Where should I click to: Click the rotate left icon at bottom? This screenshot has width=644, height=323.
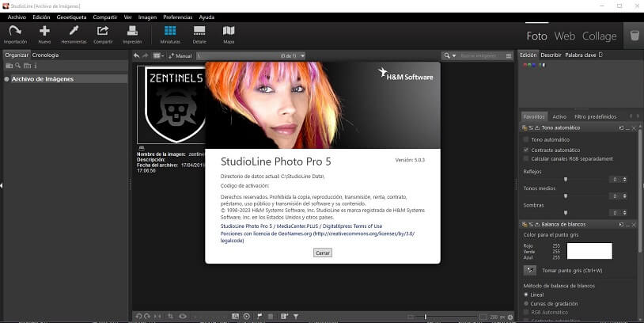pos(138,317)
